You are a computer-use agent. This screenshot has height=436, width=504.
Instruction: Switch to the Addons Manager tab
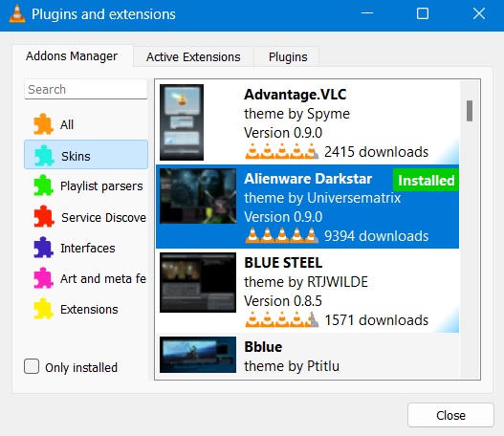click(72, 56)
